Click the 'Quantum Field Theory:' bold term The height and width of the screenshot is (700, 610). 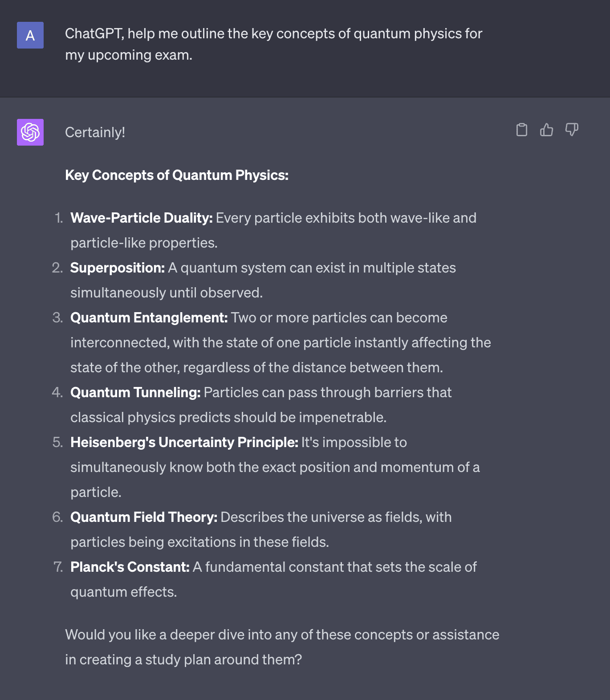coord(144,517)
